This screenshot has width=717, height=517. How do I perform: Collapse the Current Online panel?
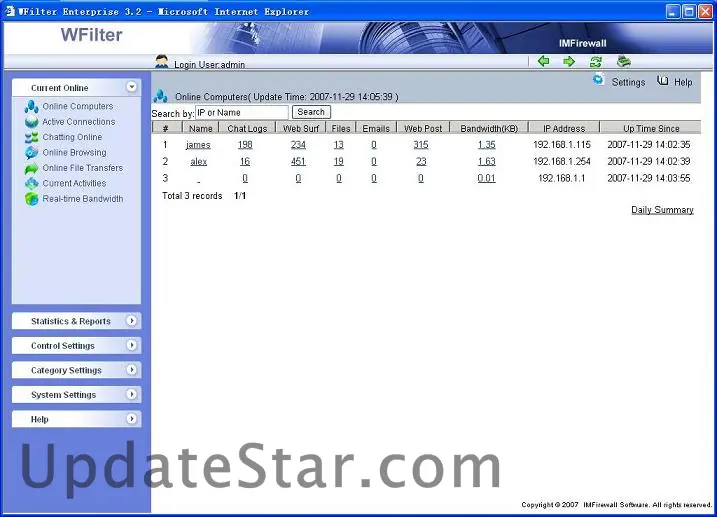click(x=132, y=87)
